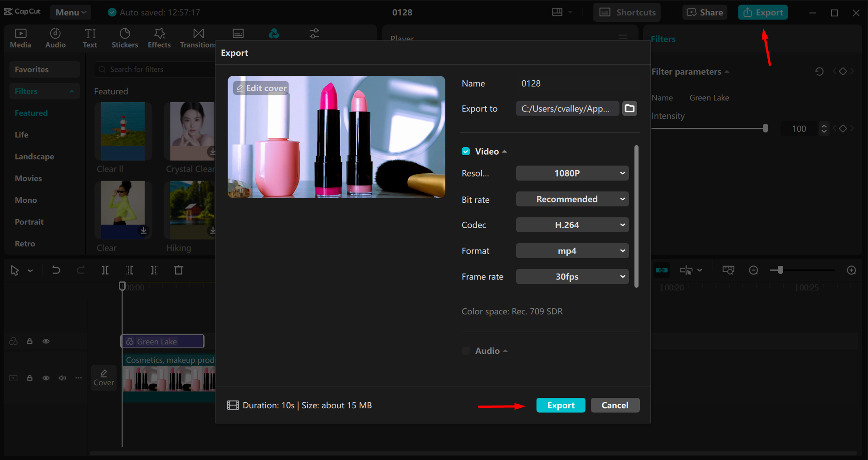
Task: Click the split clip icon in timeline toolbar
Action: click(x=105, y=270)
